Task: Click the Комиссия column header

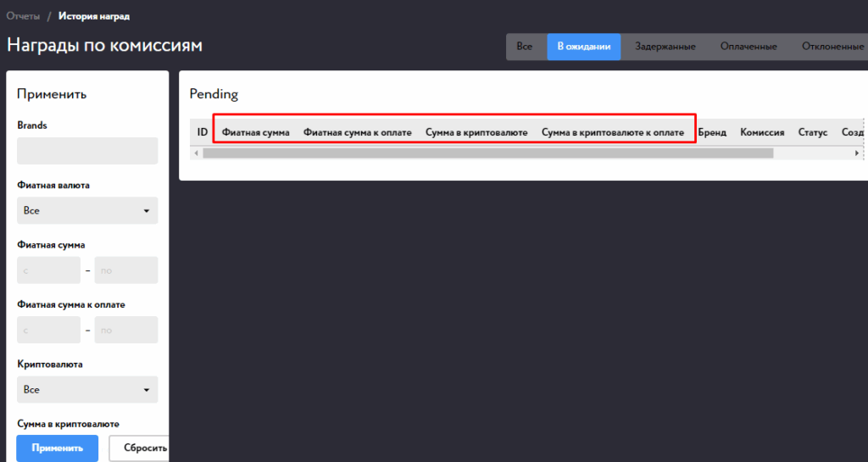Action: tap(762, 133)
